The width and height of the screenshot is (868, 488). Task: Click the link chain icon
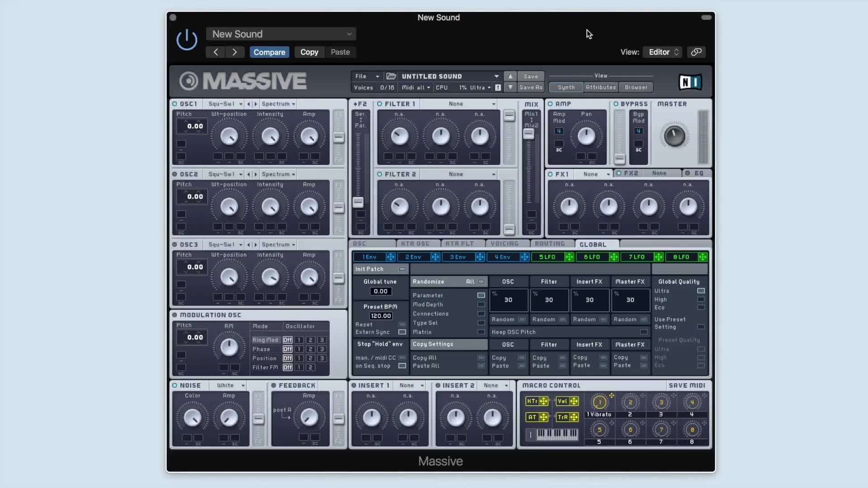click(696, 52)
